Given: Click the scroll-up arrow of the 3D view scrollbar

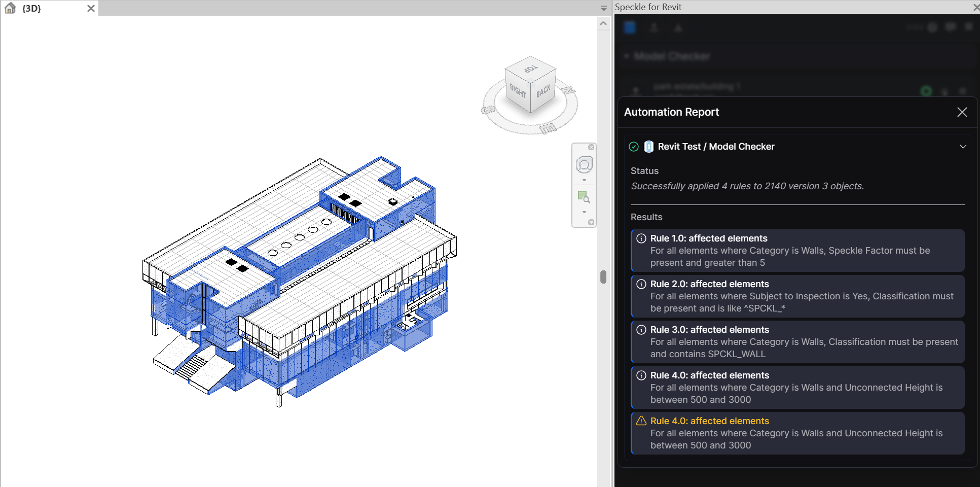Looking at the screenshot, I should click(603, 23).
